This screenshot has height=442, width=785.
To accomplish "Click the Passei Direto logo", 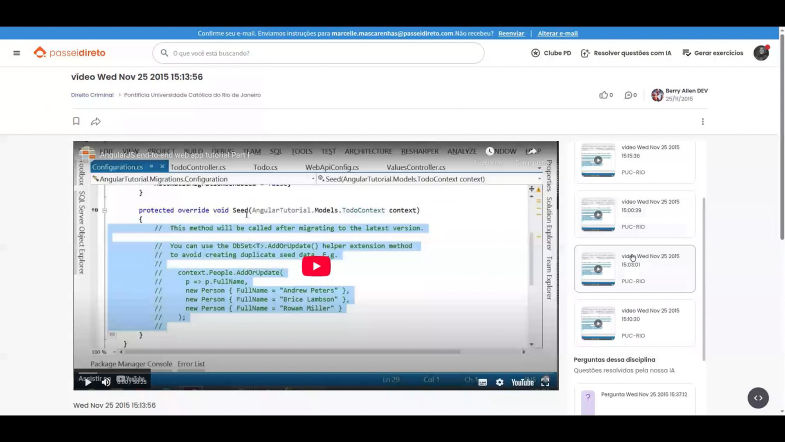I will click(69, 53).
